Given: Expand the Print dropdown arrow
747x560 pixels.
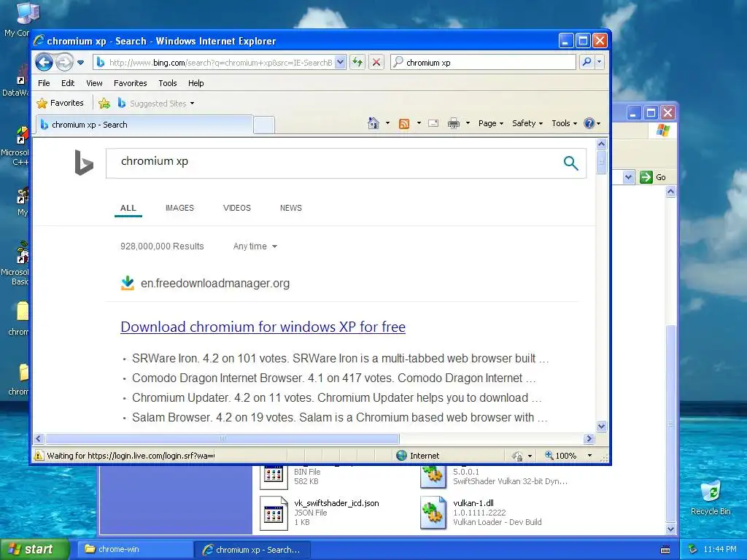Looking at the screenshot, I should pyautogui.click(x=468, y=123).
